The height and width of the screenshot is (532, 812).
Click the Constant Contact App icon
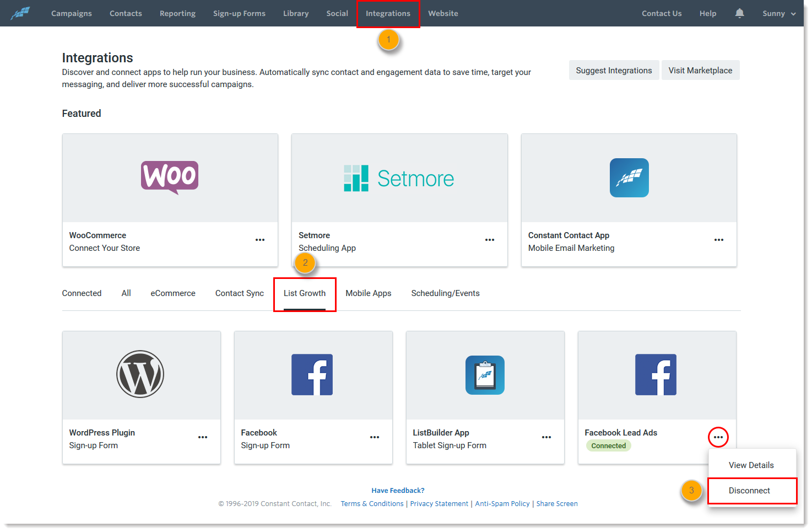click(x=629, y=178)
